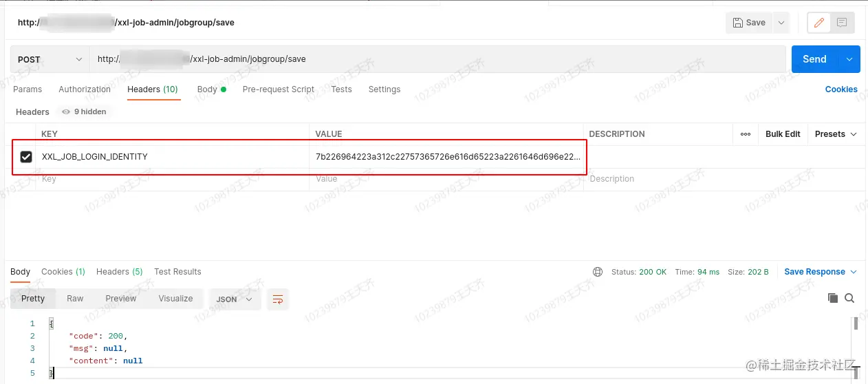Click the request URL input field
This screenshot has width=868, height=384.
pos(437,59)
